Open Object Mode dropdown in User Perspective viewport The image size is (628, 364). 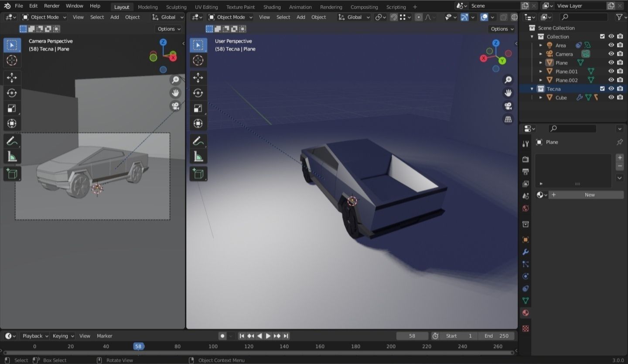point(230,17)
